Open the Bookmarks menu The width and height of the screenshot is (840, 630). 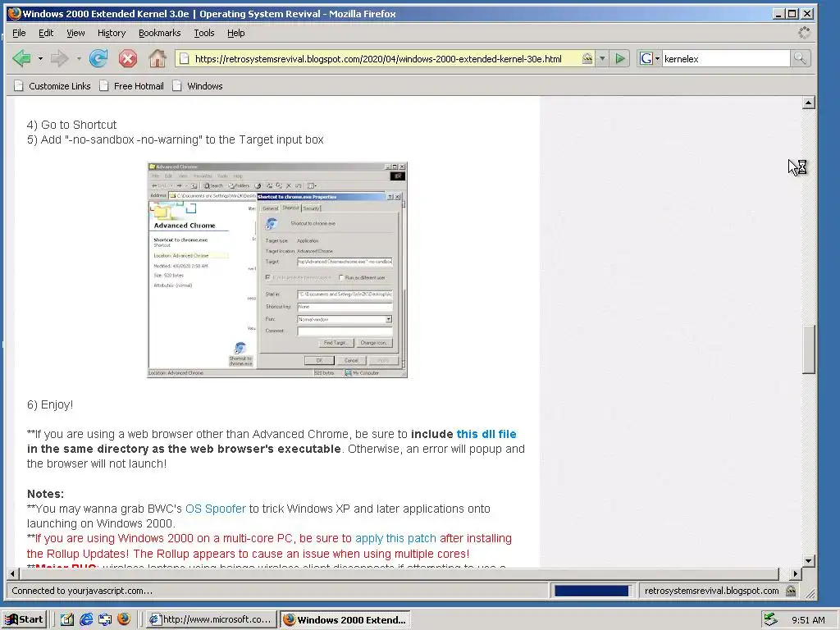pos(160,33)
